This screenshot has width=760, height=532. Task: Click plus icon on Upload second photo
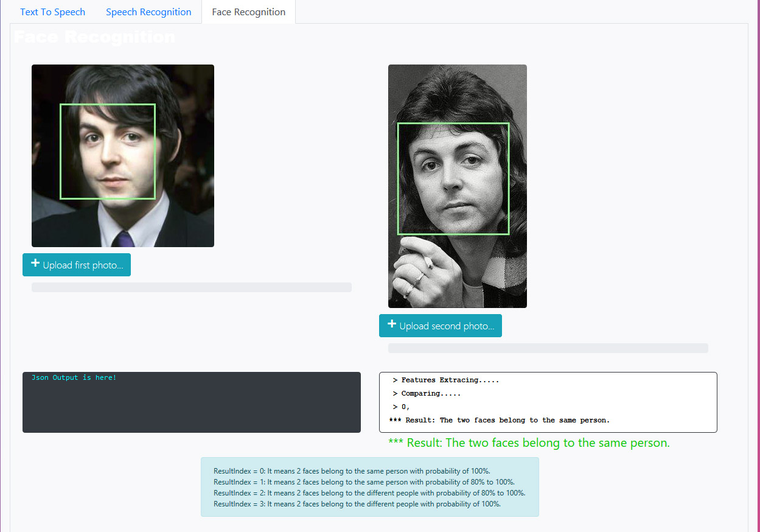(x=392, y=324)
